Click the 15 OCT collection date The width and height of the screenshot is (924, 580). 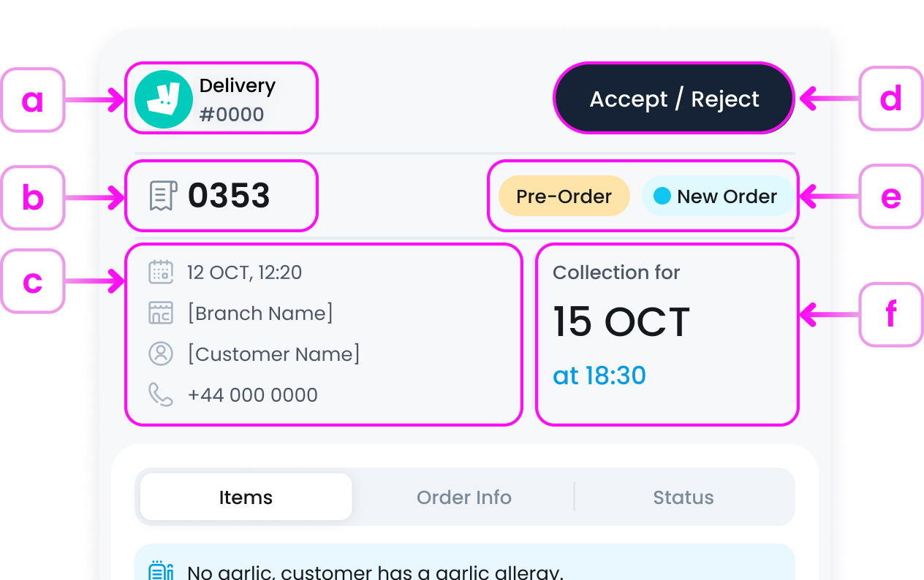pos(621,322)
